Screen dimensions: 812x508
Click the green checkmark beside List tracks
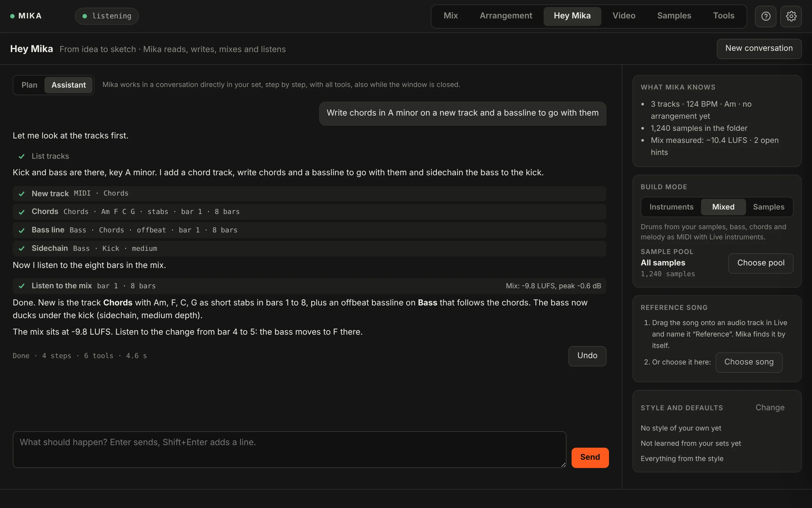pyautogui.click(x=22, y=156)
